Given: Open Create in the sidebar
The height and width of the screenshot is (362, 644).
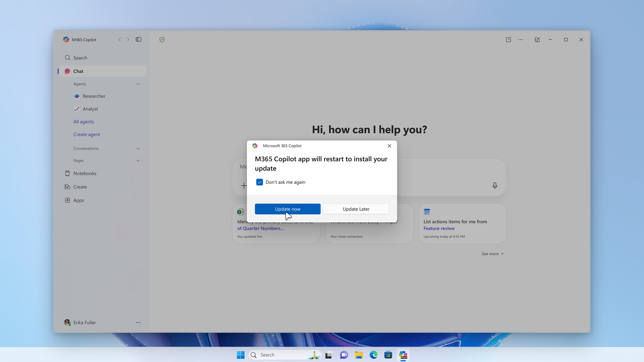Looking at the screenshot, I should pyautogui.click(x=103, y=187).
